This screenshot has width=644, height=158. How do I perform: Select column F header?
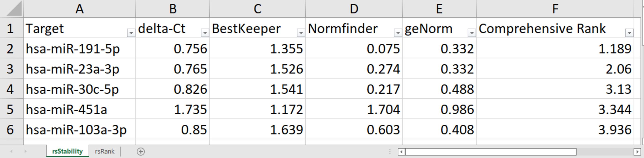tap(555, 9)
